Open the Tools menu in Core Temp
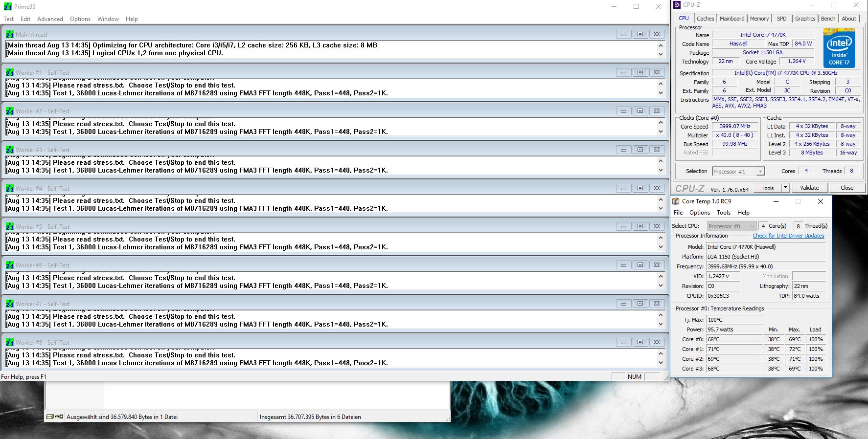This screenshot has height=439, width=868. coord(724,213)
